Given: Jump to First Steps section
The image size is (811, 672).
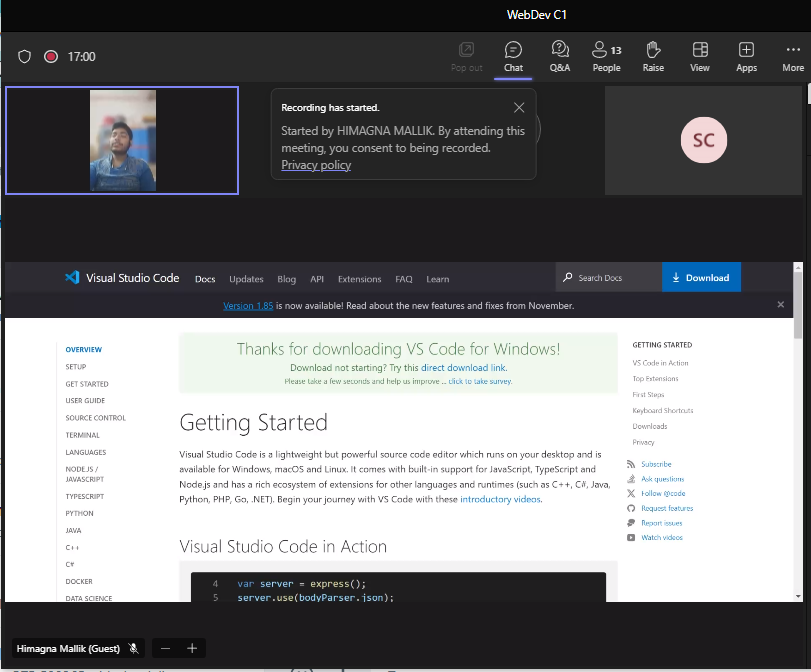Looking at the screenshot, I should point(648,395).
